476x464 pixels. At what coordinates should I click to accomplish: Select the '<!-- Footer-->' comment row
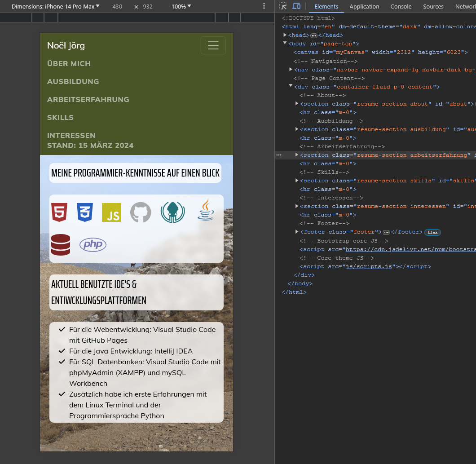pyautogui.click(x=324, y=223)
